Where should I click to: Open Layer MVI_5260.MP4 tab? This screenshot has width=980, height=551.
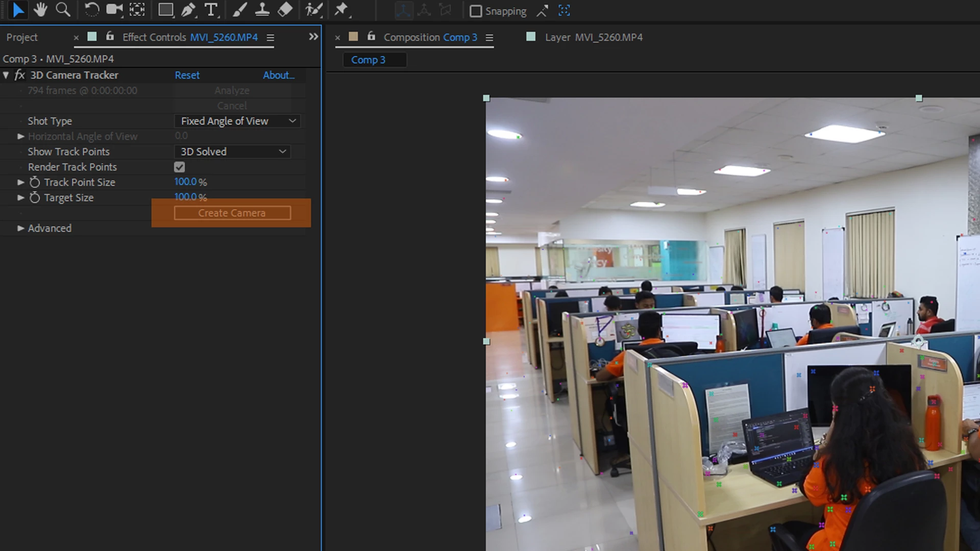coord(593,37)
